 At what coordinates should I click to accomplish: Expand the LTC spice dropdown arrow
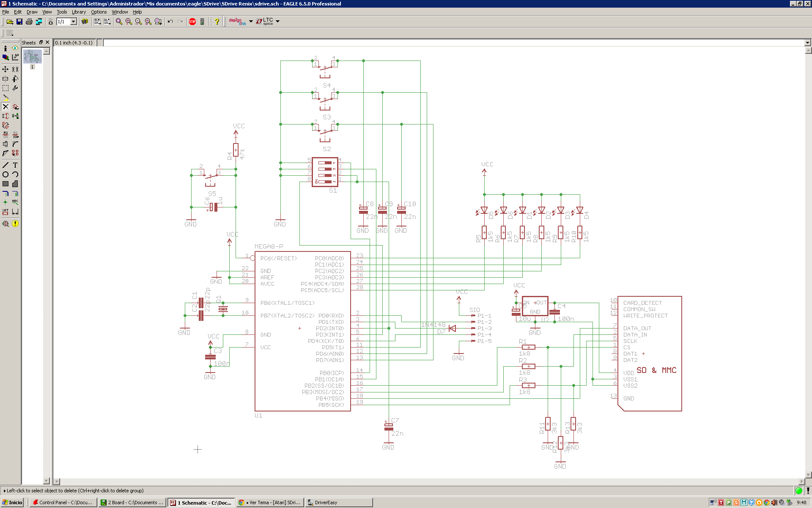coord(277,22)
